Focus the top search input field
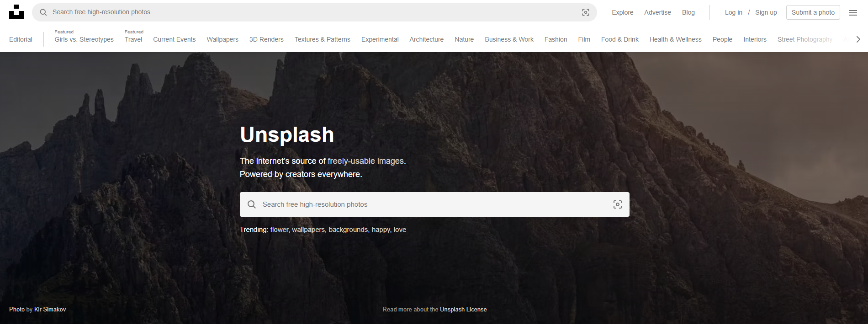868x327 pixels. point(314,12)
